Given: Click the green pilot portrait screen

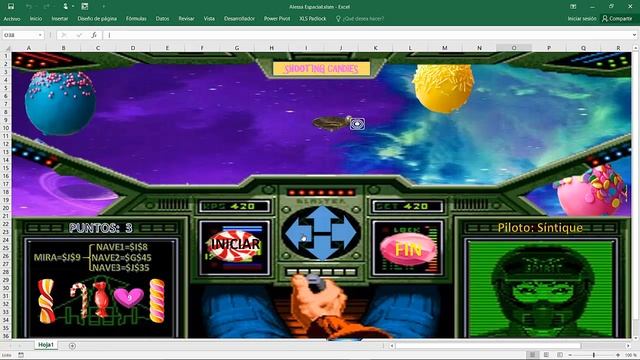Looking at the screenshot, I should 541,289.
